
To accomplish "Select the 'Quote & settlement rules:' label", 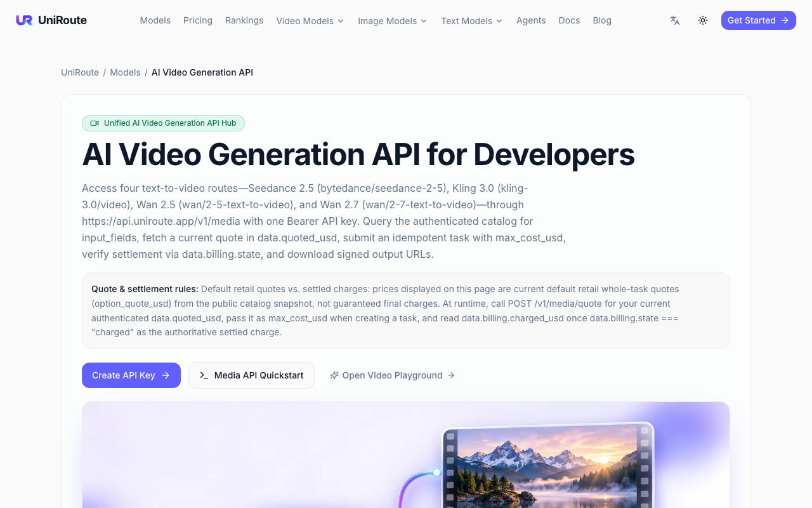I will point(145,289).
